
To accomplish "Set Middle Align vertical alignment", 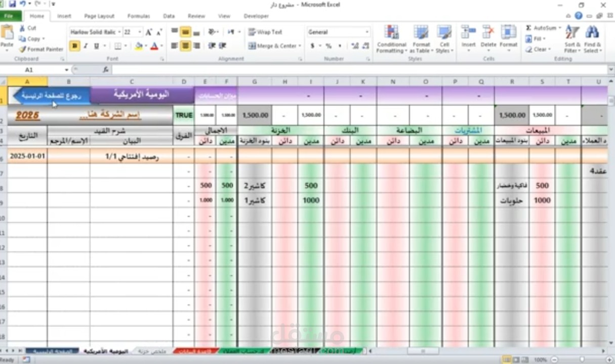I will pos(186,32).
